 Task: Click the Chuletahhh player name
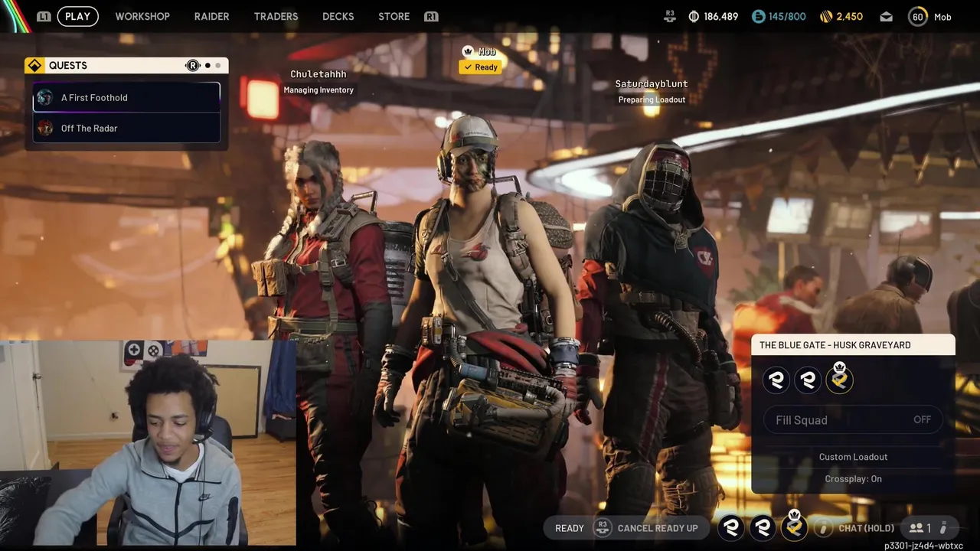[x=318, y=74]
